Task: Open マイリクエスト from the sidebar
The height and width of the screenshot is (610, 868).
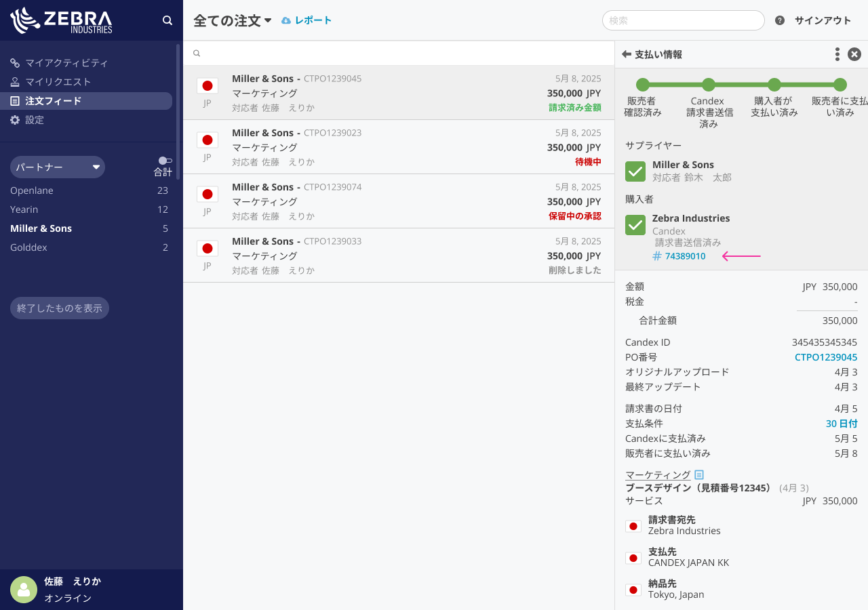Action: pos(58,82)
